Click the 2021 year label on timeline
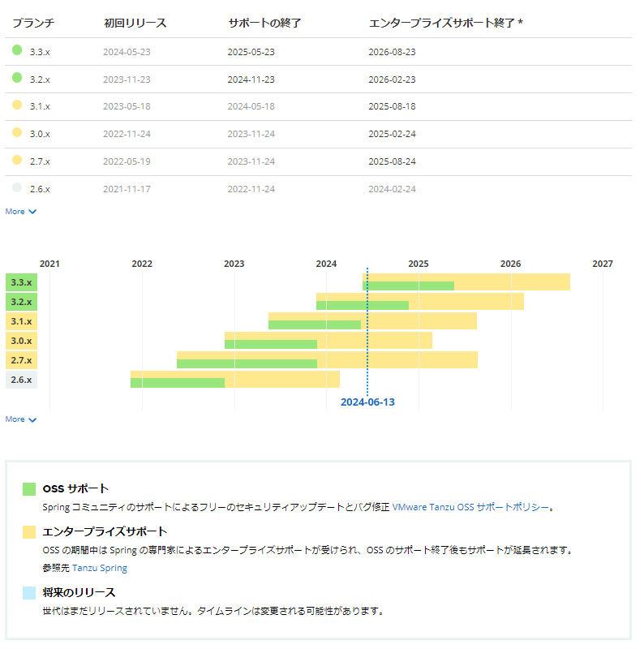 pyautogui.click(x=49, y=264)
